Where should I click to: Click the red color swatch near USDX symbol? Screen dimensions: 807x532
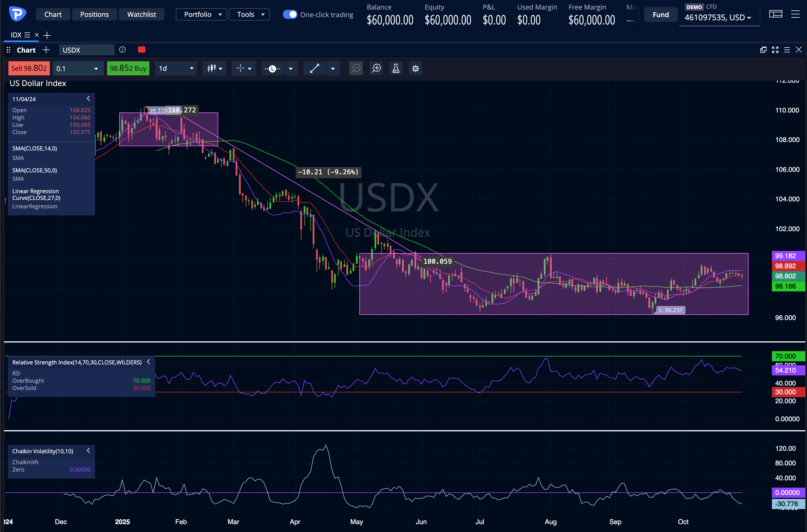pyautogui.click(x=141, y=49)
